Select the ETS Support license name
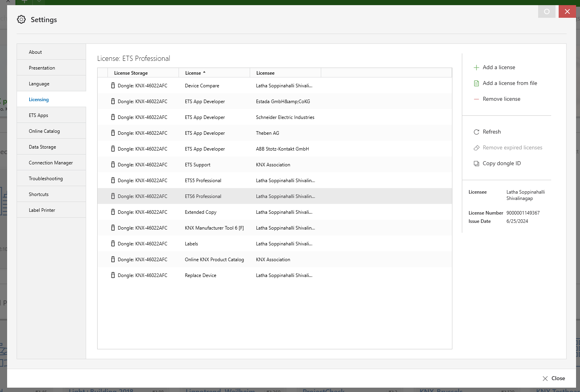 tap(198, 165)
